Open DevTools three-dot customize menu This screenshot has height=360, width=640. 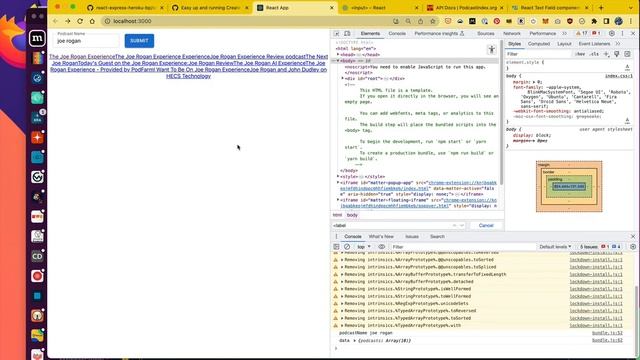point(622,33)
